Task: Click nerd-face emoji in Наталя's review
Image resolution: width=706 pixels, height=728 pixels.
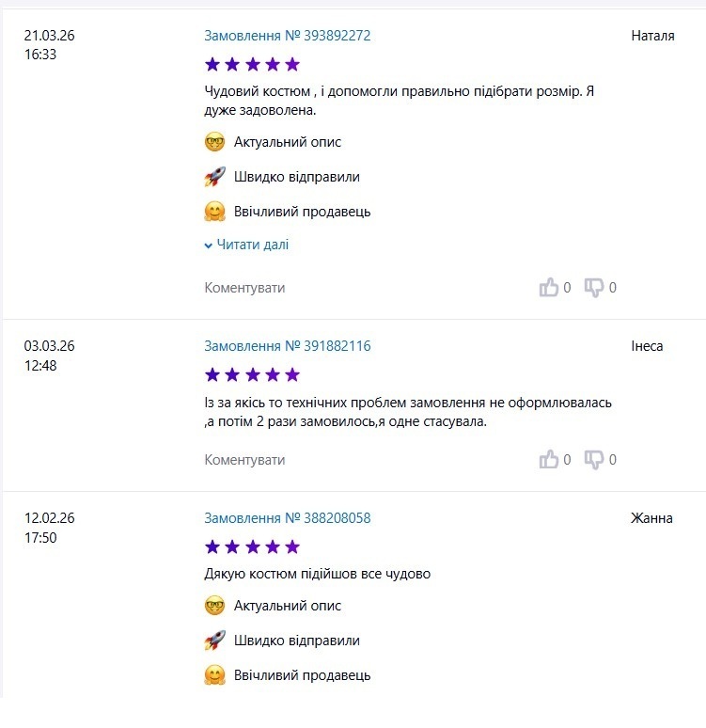Action: (x=214, y=142)
